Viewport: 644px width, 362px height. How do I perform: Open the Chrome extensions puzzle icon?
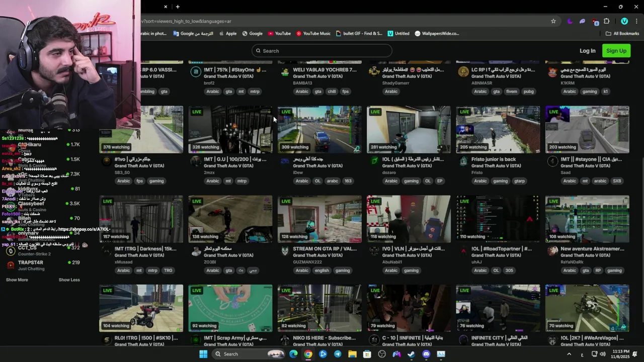[x=606, y=21]
